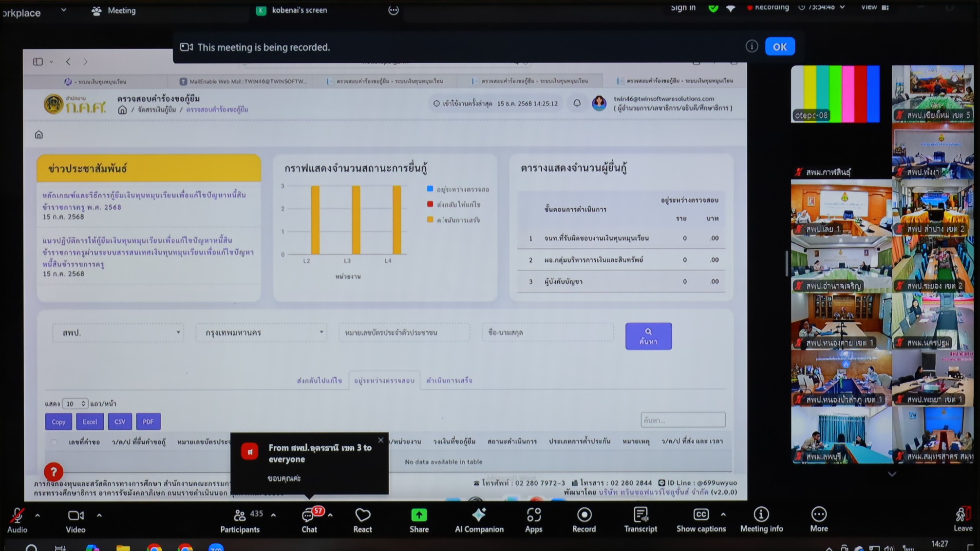Click the otepc-08 color bars thumbnail
Viewport: 980px width, 551px height.
(x=835, y=93)
